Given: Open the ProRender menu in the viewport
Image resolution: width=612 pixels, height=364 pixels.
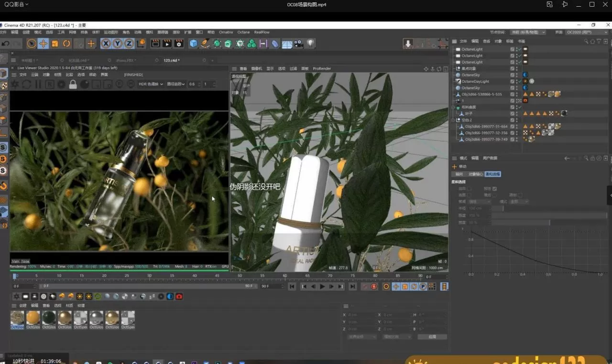Looking at the screenshot, I should pos(322,68).
